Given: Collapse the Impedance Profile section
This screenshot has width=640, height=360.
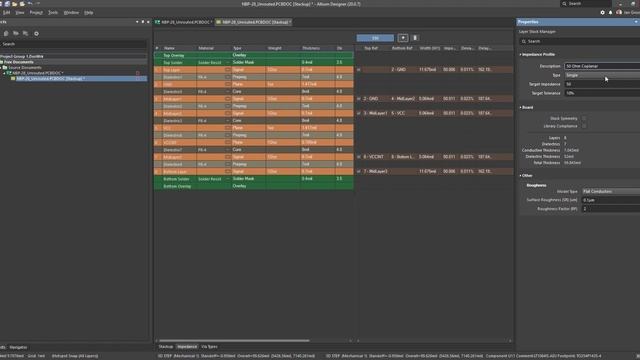Looking at the screenshot, I should (520, 54).
